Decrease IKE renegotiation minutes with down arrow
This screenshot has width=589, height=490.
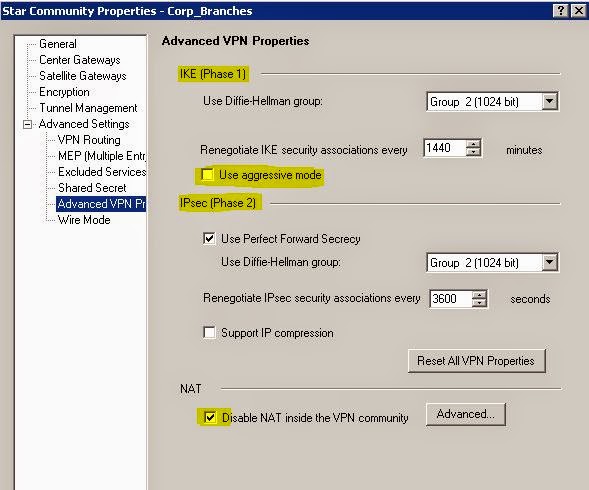click(473, 152)
